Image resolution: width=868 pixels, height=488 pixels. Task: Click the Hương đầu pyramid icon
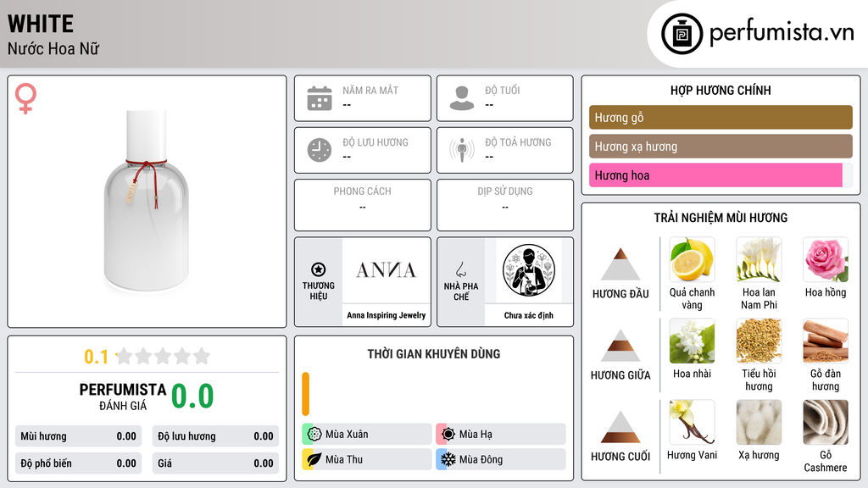pos(620,264)
